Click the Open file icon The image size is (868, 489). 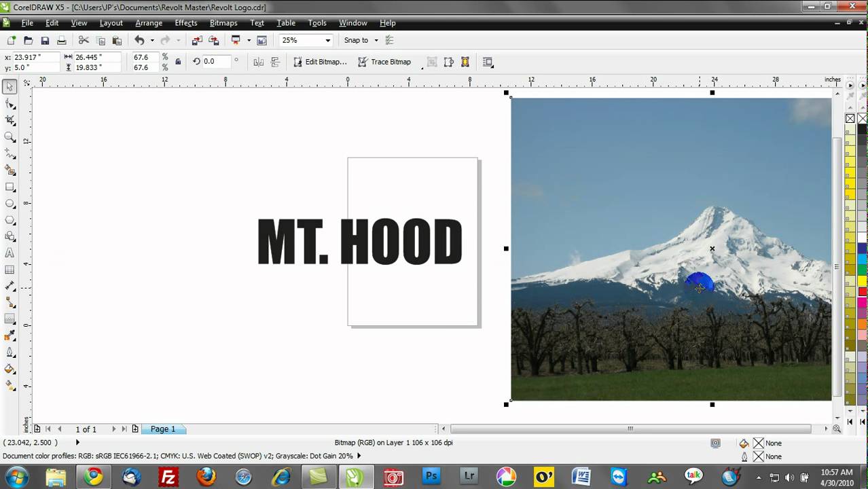[28, 40]
